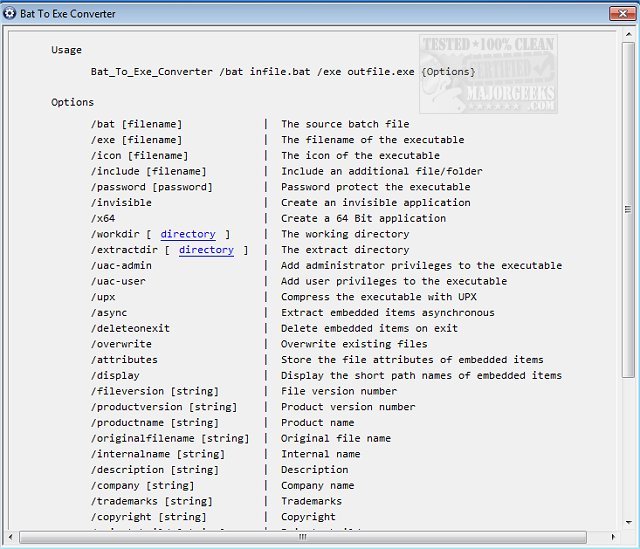Click 'Overwrite existing files' description
Viewport: 640px width, 549px height.
pos(354,344)
